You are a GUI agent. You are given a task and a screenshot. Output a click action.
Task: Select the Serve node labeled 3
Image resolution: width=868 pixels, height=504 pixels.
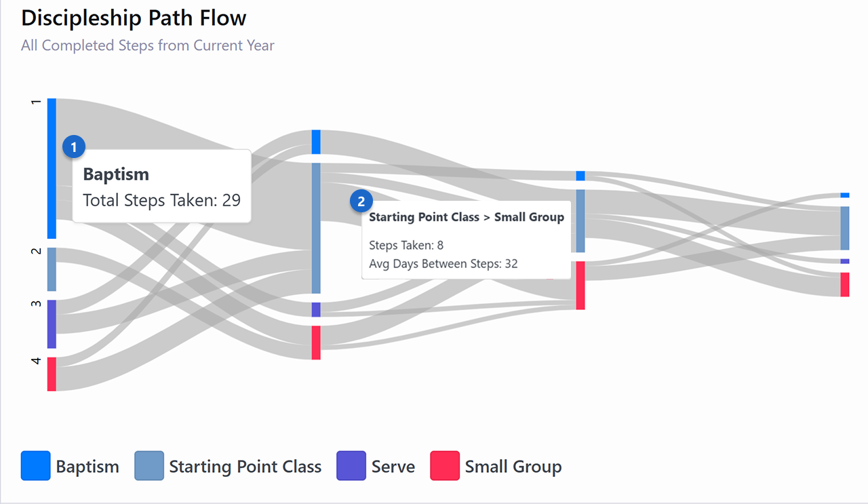click(52, 324)
